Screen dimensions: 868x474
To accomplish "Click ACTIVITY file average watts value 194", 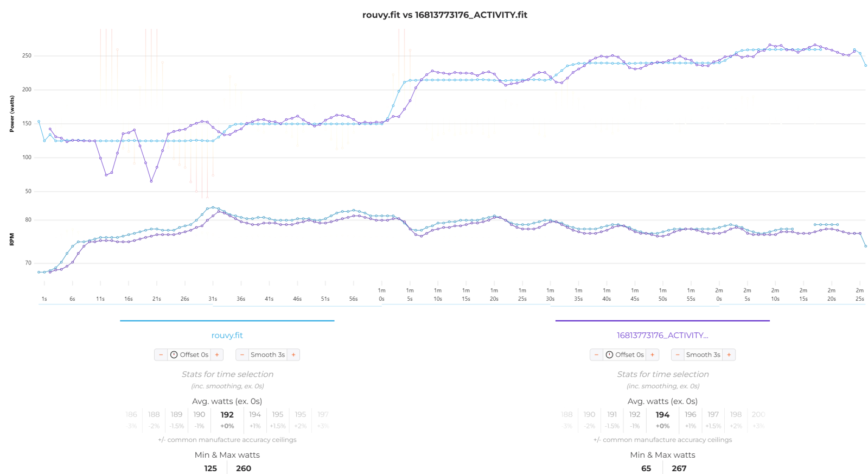I will [x=662, y=415].
